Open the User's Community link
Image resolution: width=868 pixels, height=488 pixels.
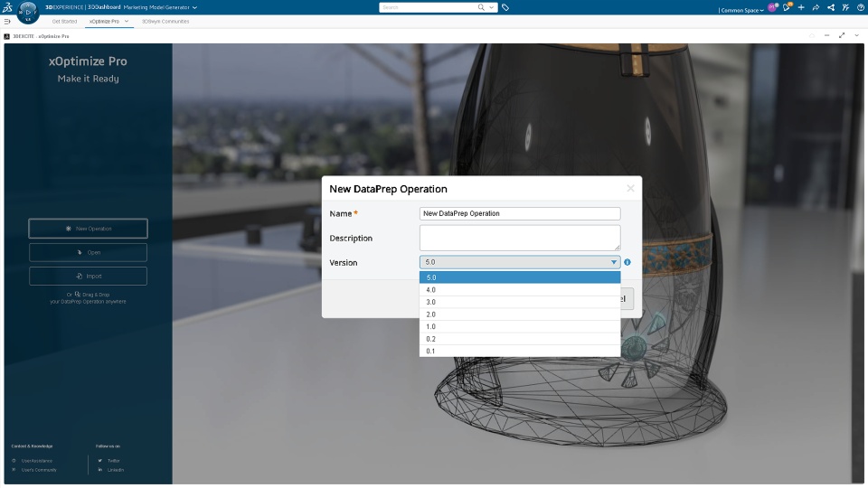39,470
